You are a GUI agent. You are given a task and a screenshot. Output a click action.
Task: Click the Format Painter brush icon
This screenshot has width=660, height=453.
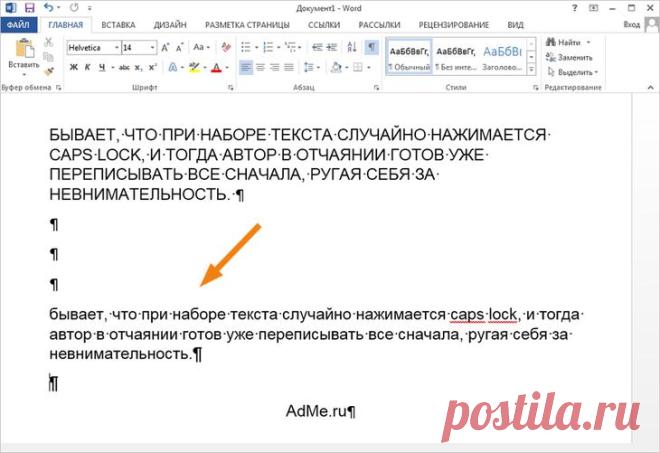pyautogui.click(x=49, y=71)
